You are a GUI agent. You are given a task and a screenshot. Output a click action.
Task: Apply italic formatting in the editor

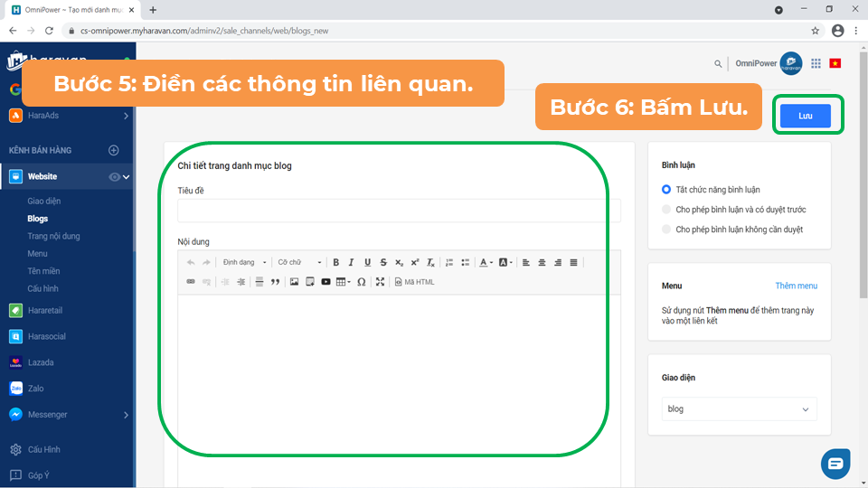[351, 262]
